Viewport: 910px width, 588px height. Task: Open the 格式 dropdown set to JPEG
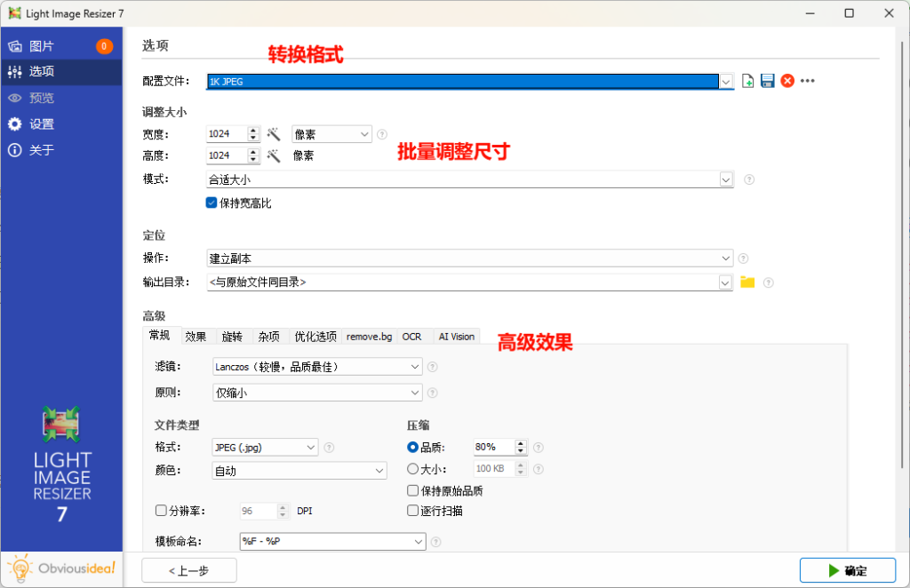[x=264, y=447]
